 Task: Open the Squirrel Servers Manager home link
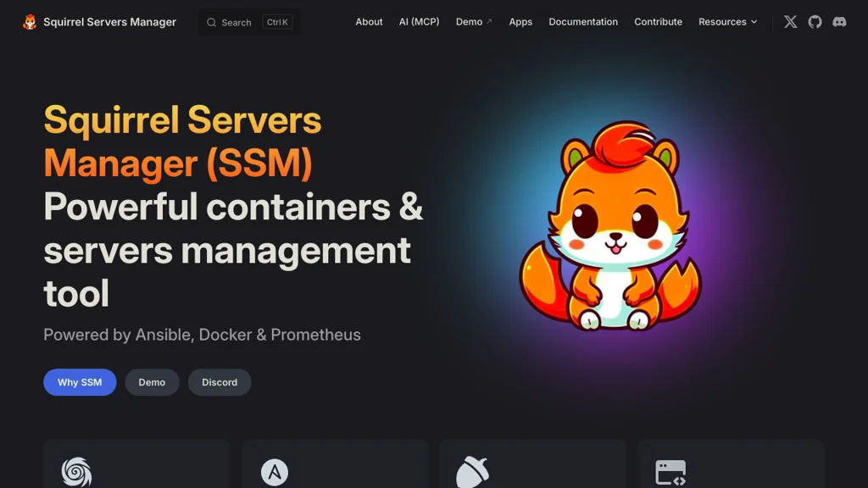(x=100, y=22)
